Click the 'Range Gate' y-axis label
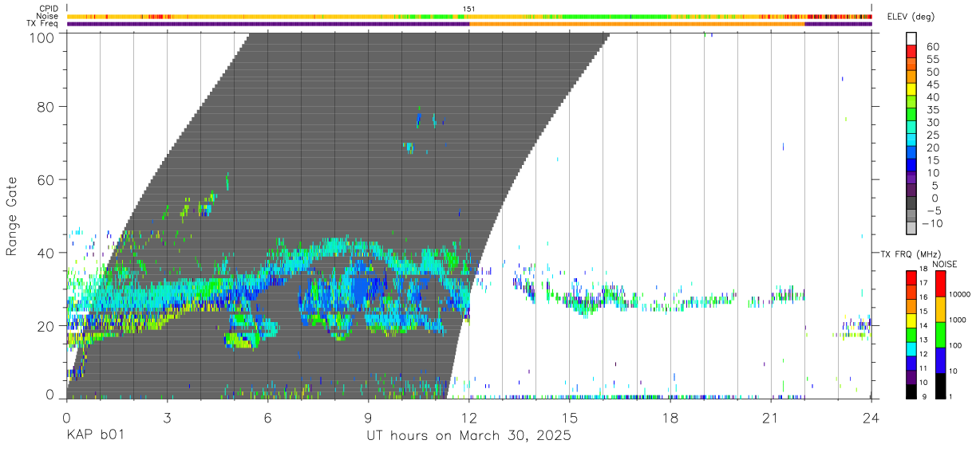The image size is (980, 452). (x=12, y=217)
